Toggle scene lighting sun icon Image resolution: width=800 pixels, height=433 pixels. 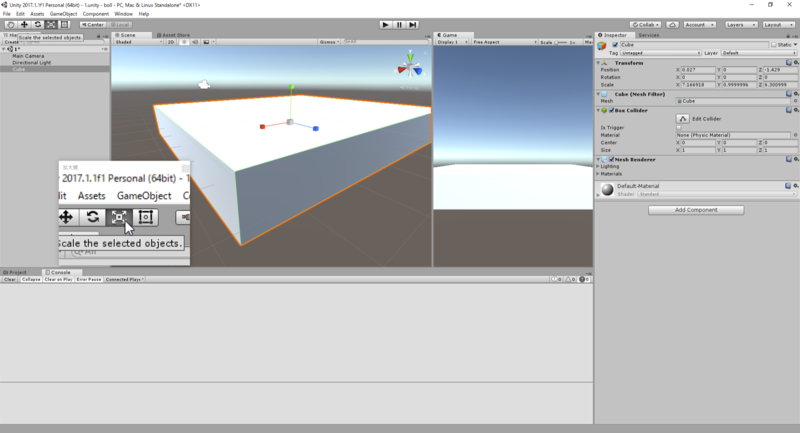tap(184, 42)
